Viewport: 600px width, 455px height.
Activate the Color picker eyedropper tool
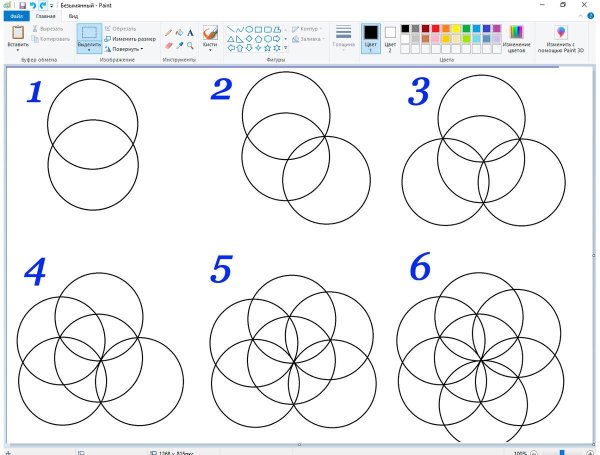click(x=179, y=45)
